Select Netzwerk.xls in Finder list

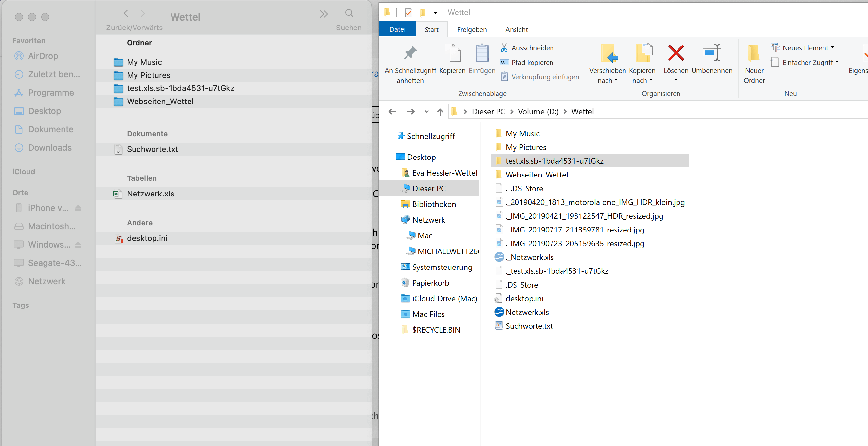click(x=150, y=194)
